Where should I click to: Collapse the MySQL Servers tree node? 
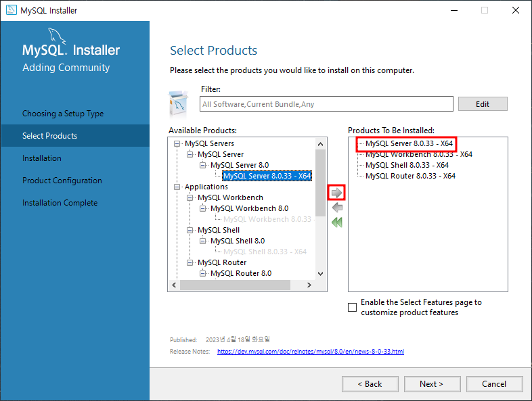point(177,144)
